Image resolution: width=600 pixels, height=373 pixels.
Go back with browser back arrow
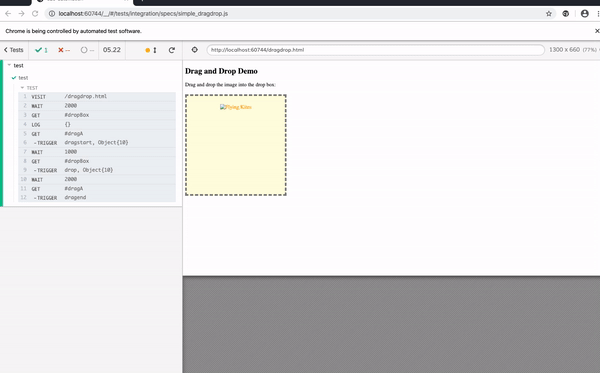point(8,14)
